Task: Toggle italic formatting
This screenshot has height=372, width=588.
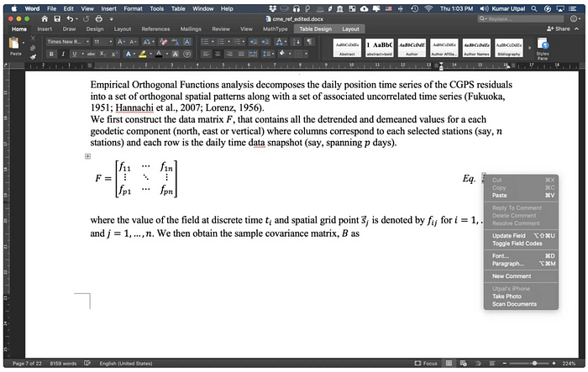Action: pos(63,54)
